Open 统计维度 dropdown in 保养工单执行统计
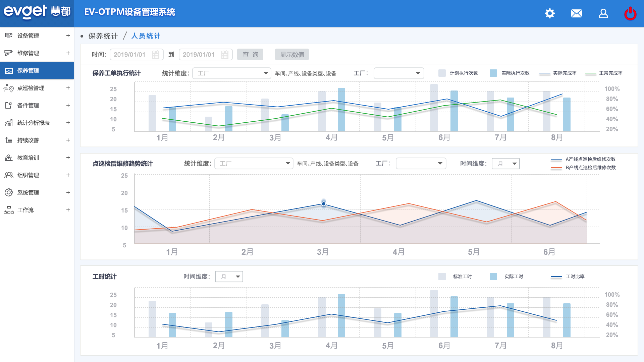 (x=231, y=73)
